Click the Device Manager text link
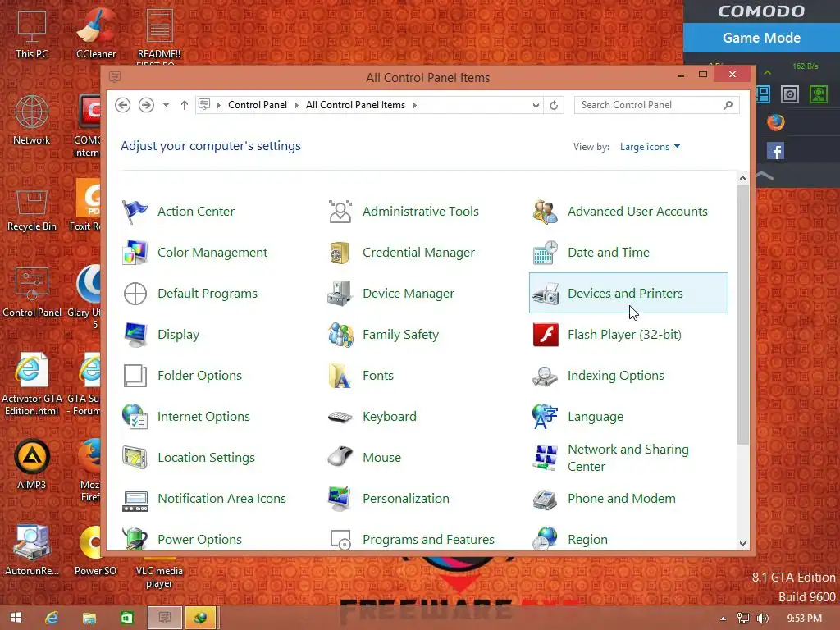Viewport: 840px width, 630px height. coord(409,294)
